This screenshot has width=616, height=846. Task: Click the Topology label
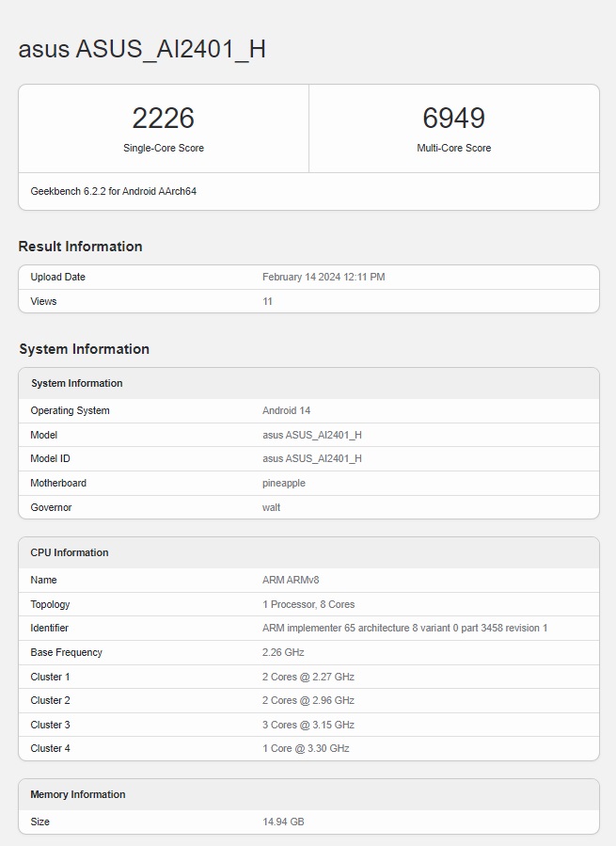point(50,604)
